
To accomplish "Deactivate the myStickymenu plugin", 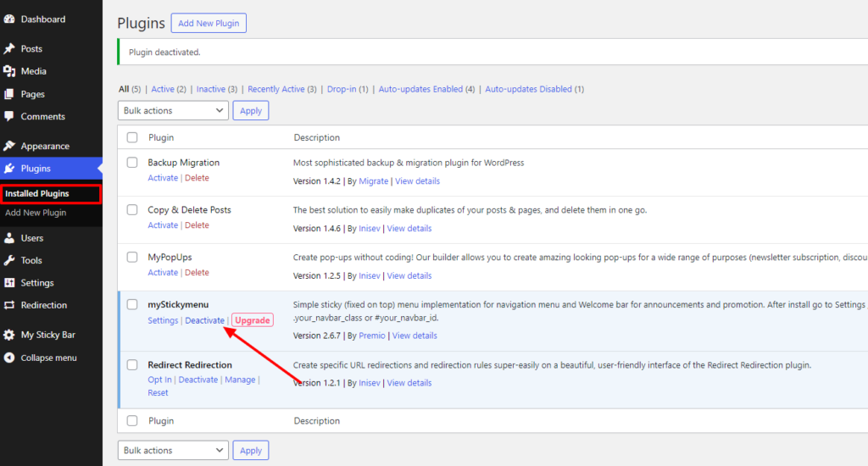I will coord(205,320).
